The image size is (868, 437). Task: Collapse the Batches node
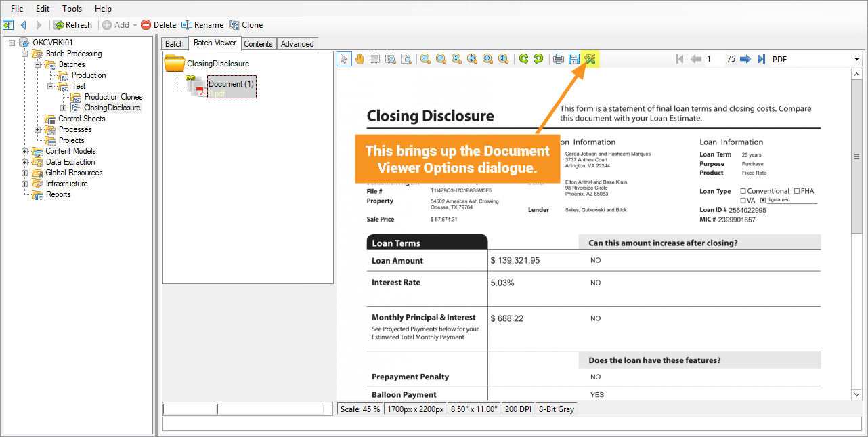[x=38, y=64]
